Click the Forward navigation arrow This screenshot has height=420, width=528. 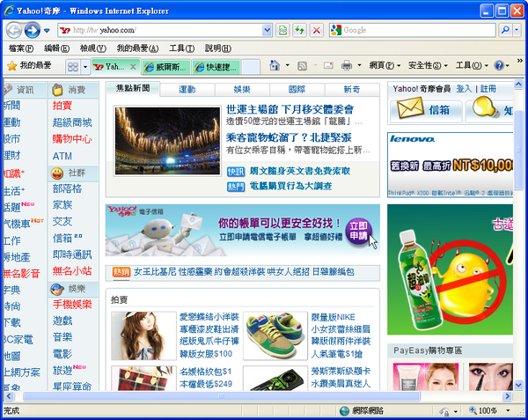tap(33, 31)
